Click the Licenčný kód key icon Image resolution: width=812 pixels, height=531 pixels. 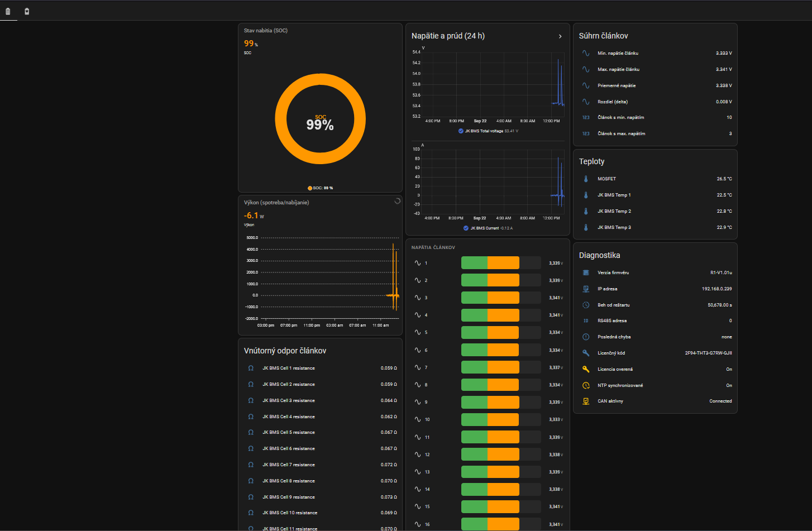click(x=586, y=353)
